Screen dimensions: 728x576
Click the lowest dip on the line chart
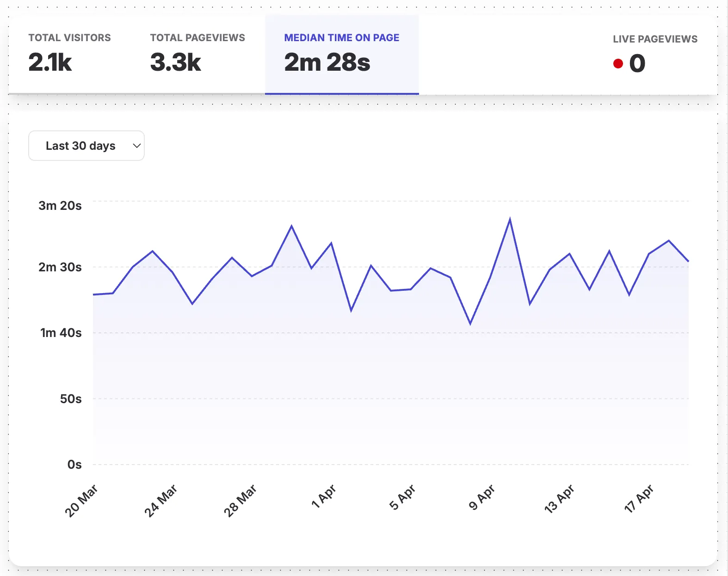470,324
